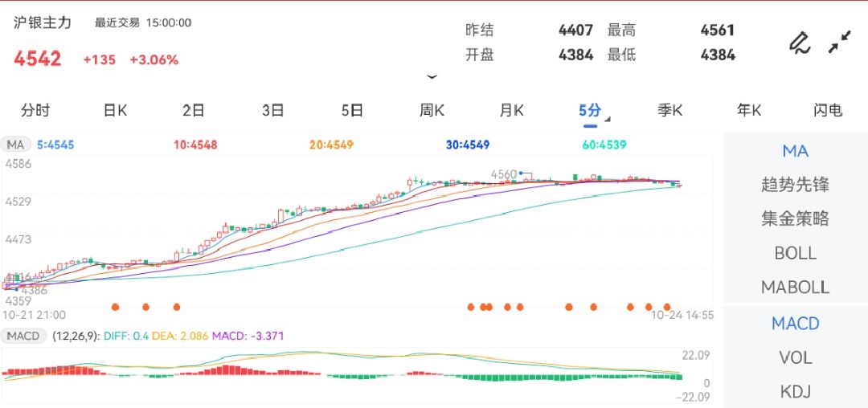Choose the BOLL indicator
The width and height of the screenshot is (868, 408).
pyautogui.click(x=796, y=253)
